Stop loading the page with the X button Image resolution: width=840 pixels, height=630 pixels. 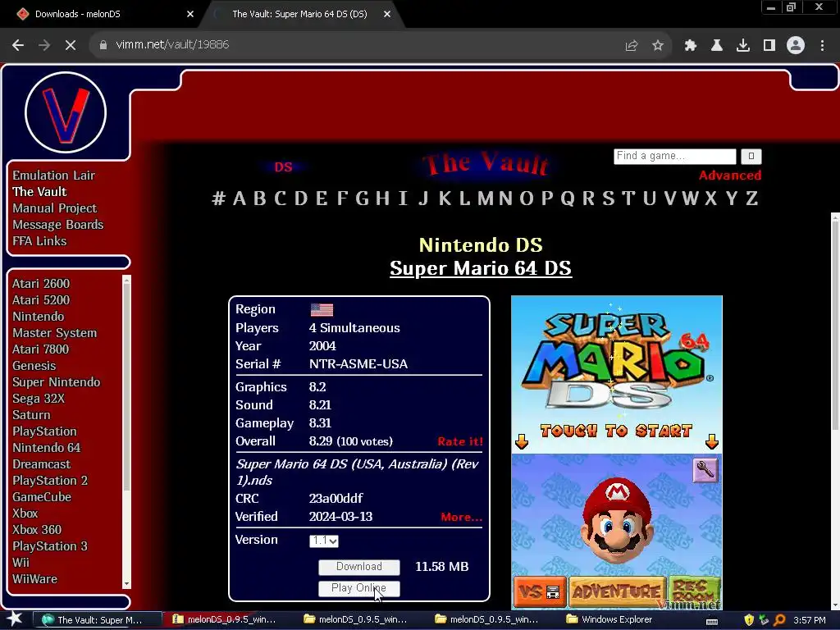71,45
